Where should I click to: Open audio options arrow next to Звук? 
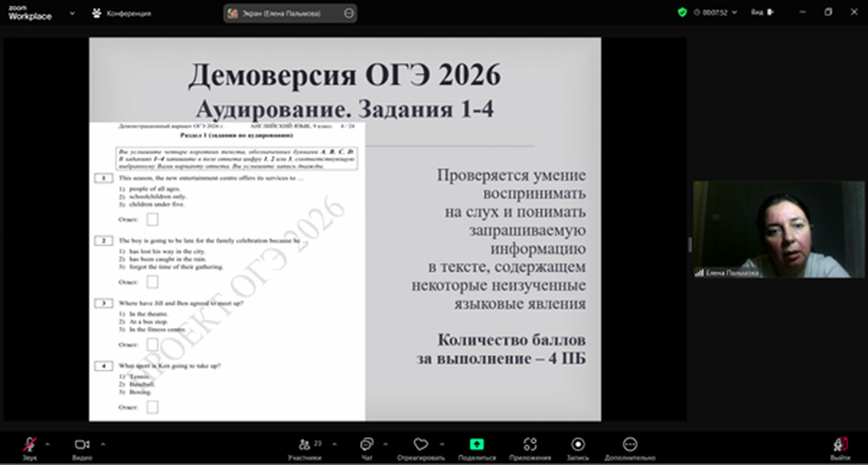click(47, 443)
